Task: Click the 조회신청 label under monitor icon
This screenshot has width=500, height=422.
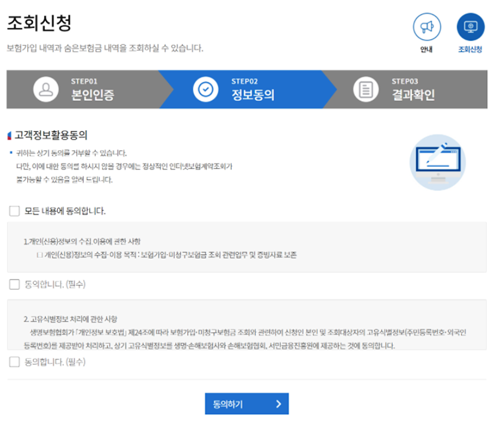Action: (470, 49)
